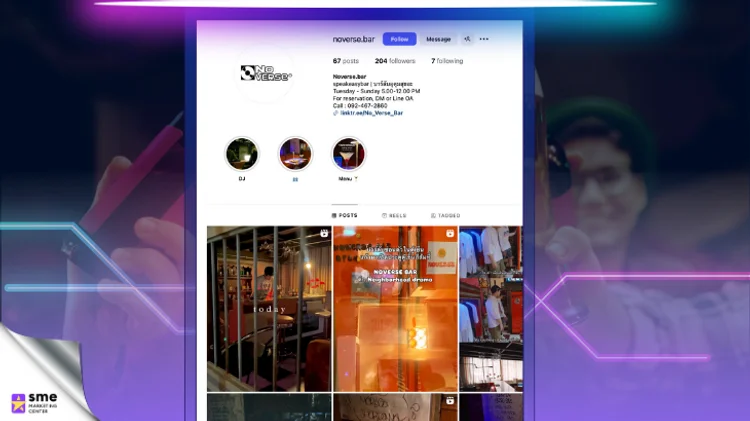View the 7 following list
Image resolution: width=750 pixels, height=421 pixels.
447,61
